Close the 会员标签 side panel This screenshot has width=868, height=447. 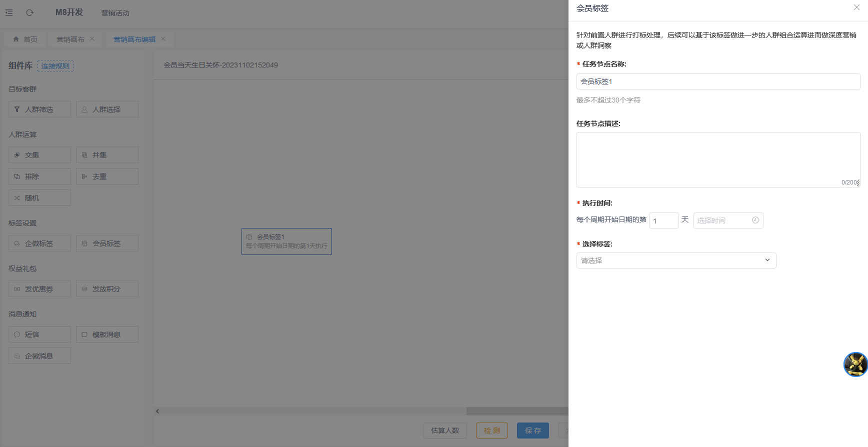click(x=856, y=7)
